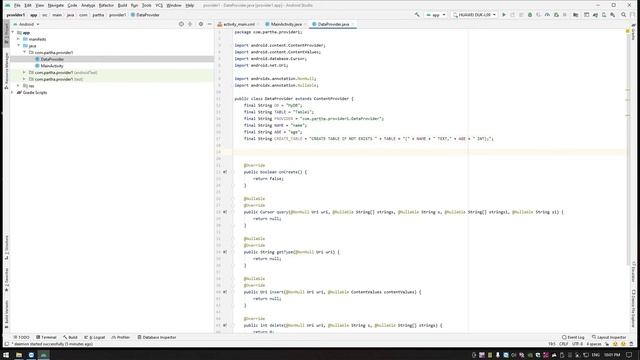Switch to the MainActivity.java tab
Screen dimensions: 640x360
click(x=286, y=24)
